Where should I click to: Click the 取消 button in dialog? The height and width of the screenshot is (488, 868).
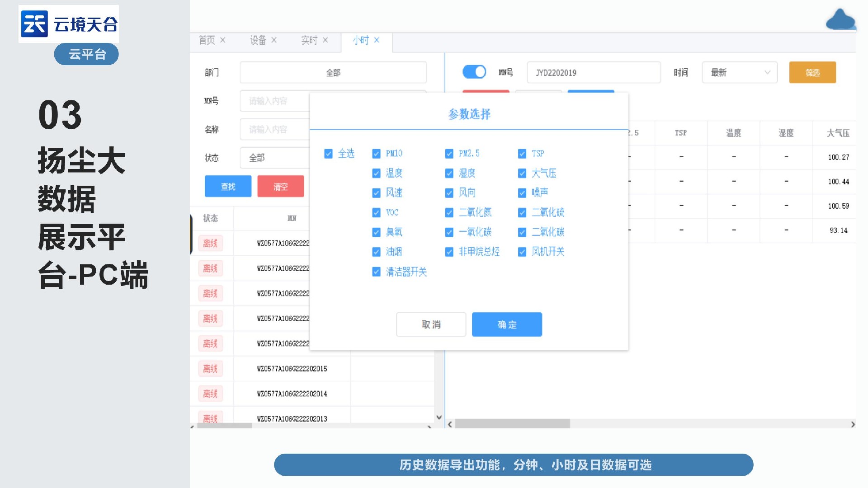pyautogui.click(x=431, y=324)
